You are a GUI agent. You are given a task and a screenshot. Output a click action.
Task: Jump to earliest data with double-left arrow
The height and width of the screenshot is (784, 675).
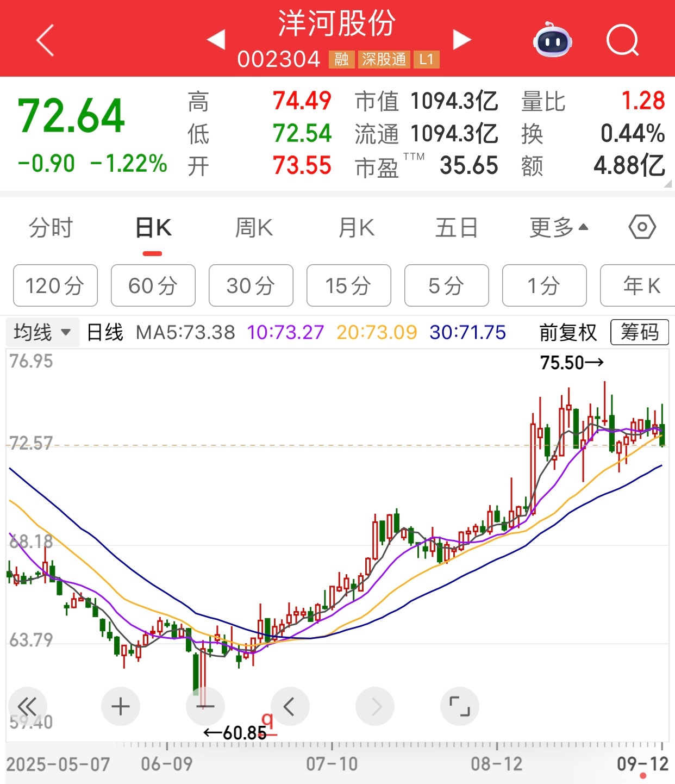coord(27,706)
